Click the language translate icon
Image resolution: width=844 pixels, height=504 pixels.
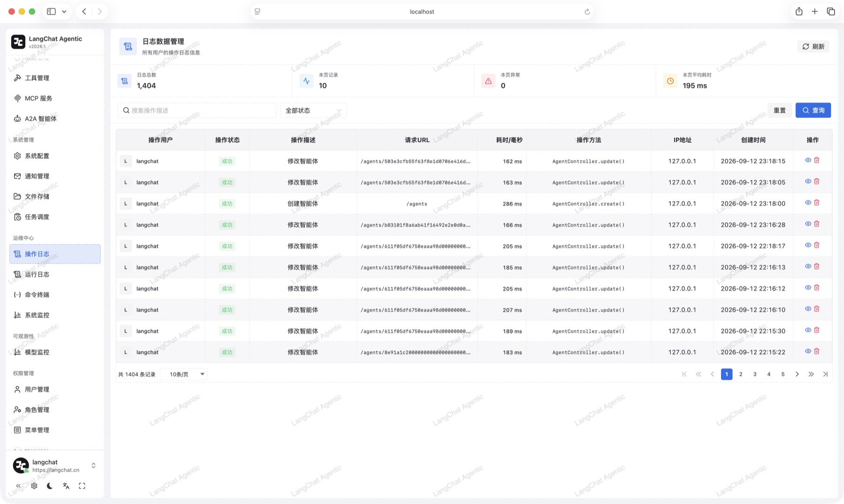(66, 486)
